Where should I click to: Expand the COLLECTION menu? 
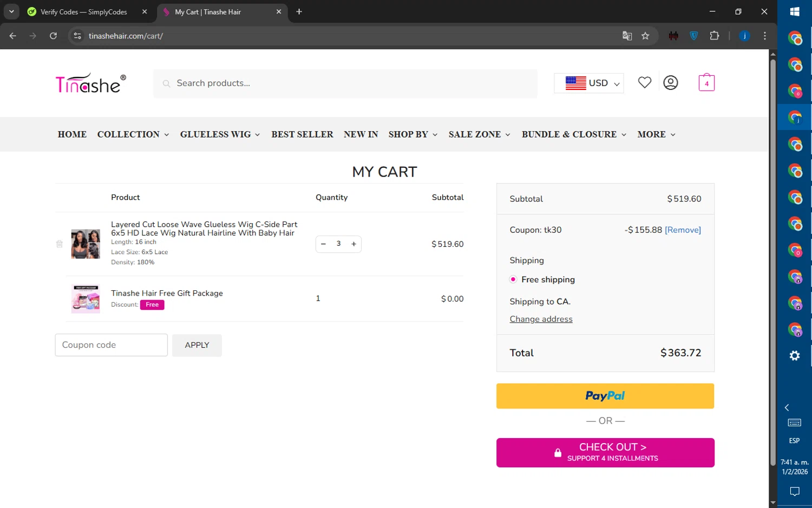click(x=133, y=134)
